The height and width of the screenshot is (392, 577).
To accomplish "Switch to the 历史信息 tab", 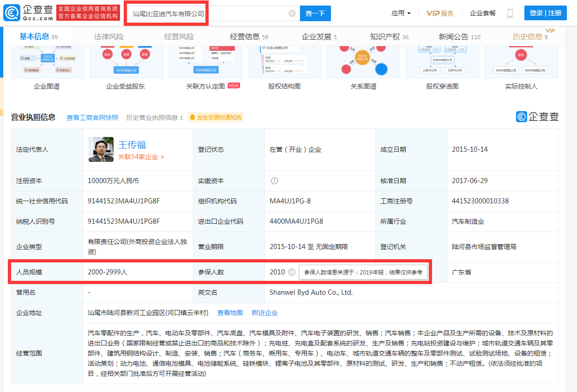I will [x=530, y=37].
